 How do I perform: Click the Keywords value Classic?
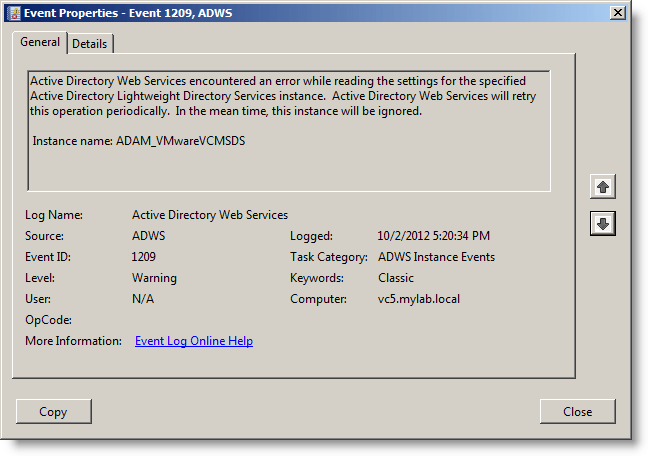click(396, 278)
